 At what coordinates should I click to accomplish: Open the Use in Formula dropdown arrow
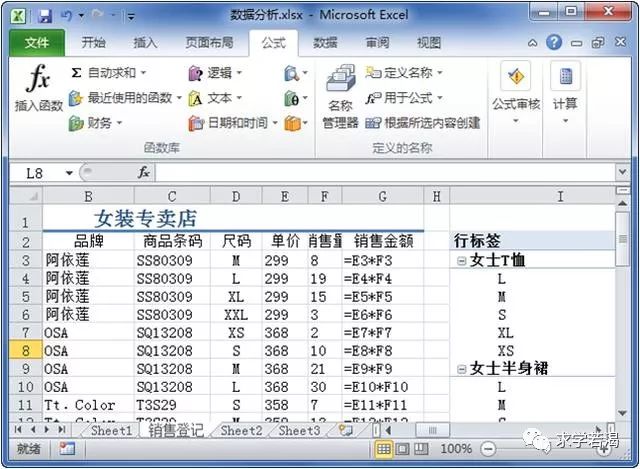[440, 98]
